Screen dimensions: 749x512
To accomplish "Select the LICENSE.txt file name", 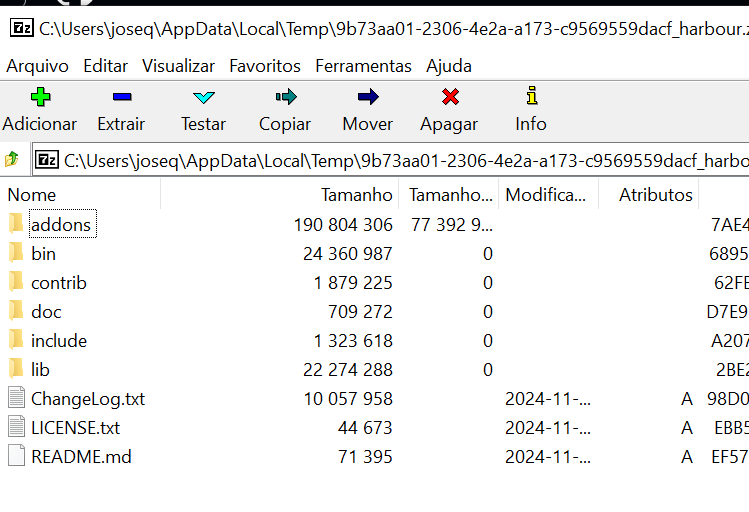I will coord(75,428).
